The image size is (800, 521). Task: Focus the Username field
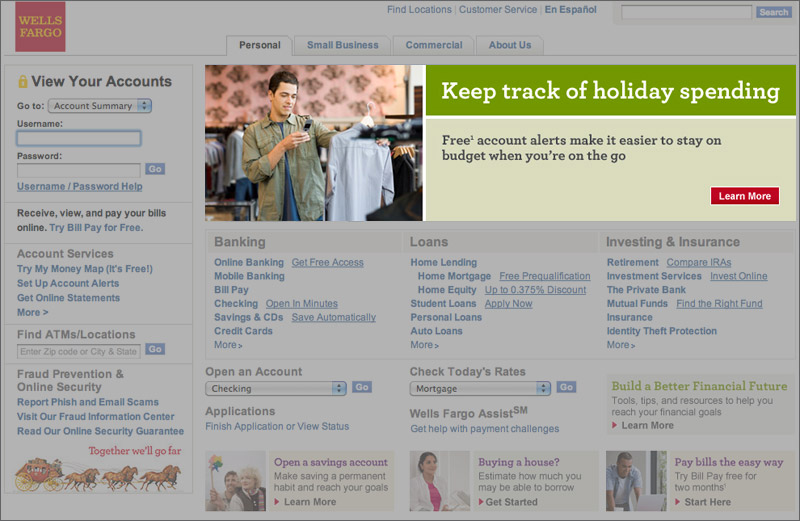pos(79,138)
